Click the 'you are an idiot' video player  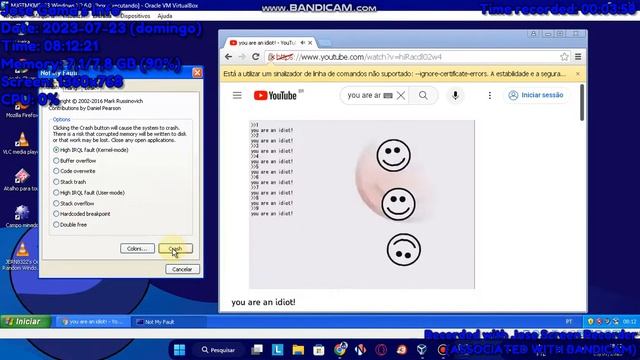pos(362,204)
